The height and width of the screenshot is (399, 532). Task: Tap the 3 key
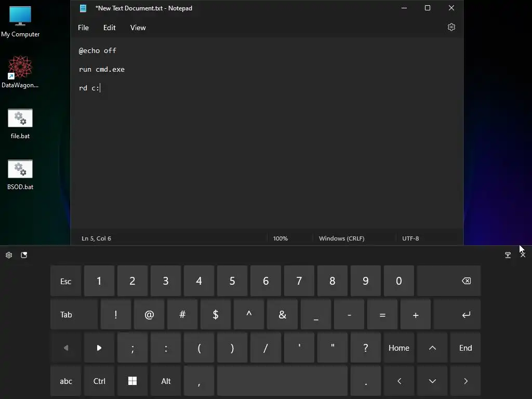[x=166, y=281]
